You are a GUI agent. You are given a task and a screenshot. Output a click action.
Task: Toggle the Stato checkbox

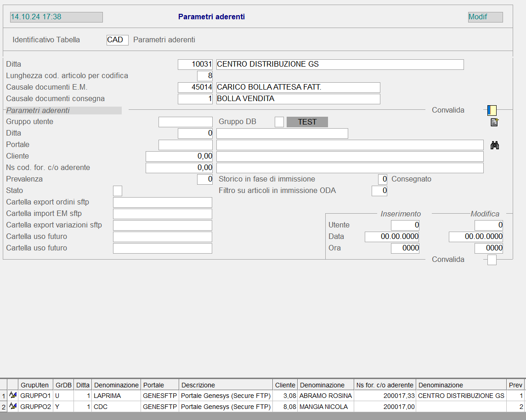coord(118,191)
